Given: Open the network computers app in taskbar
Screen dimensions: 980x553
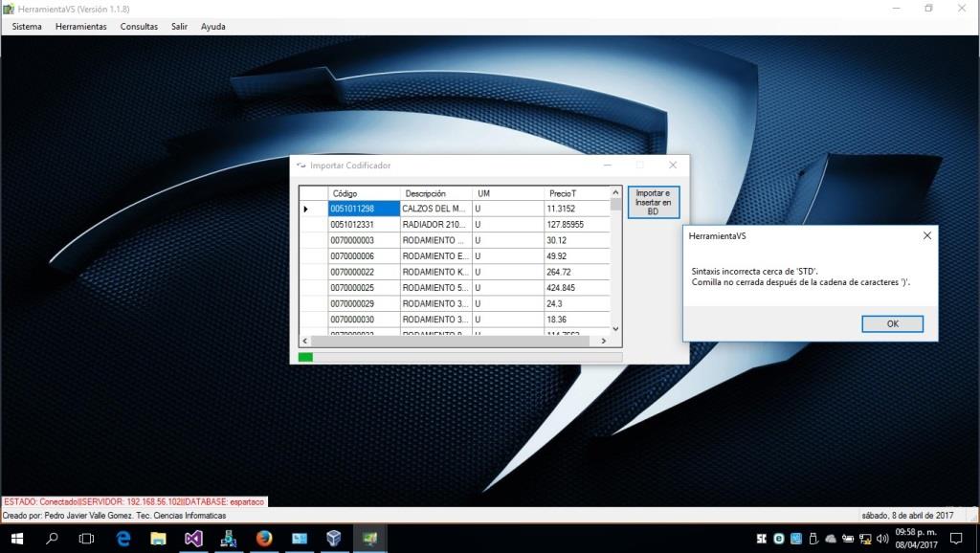Looking at the screenshot, I should (x=228, y=538).
